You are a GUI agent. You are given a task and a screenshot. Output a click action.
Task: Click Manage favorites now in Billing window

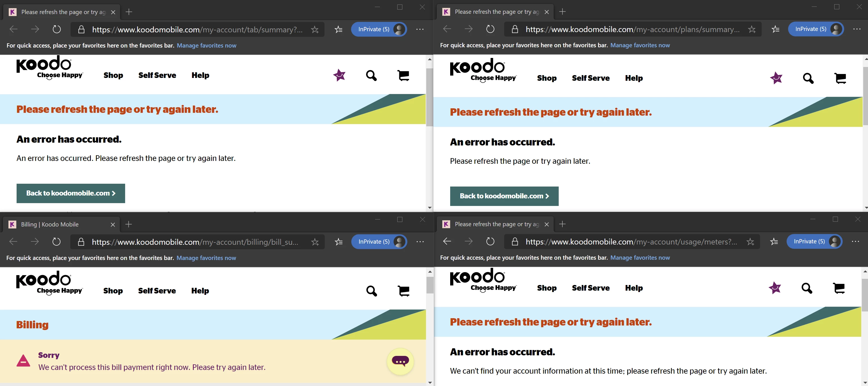click(x=206, y=258)
